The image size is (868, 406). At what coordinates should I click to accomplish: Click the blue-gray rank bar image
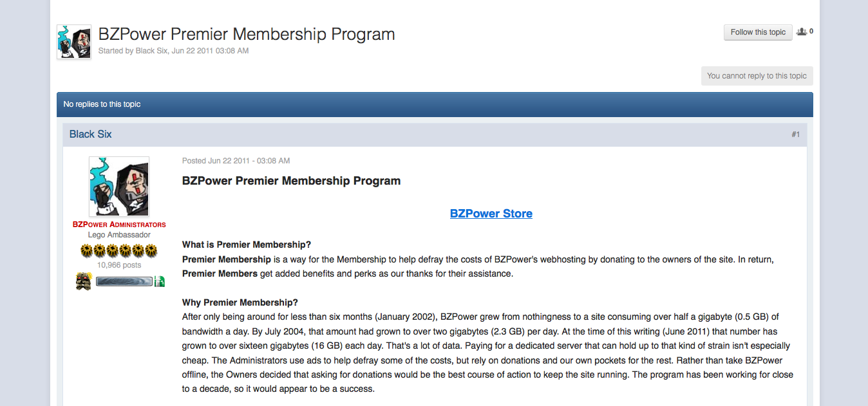(124, 281)
